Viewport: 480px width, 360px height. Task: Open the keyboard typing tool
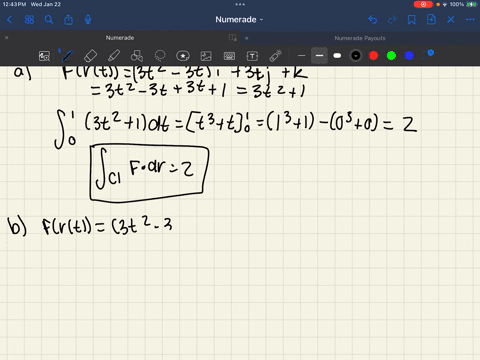(229, 56)
